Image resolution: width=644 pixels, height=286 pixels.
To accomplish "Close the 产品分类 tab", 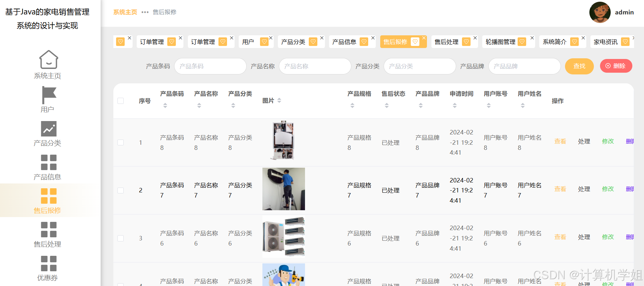I will pos(322,38).
